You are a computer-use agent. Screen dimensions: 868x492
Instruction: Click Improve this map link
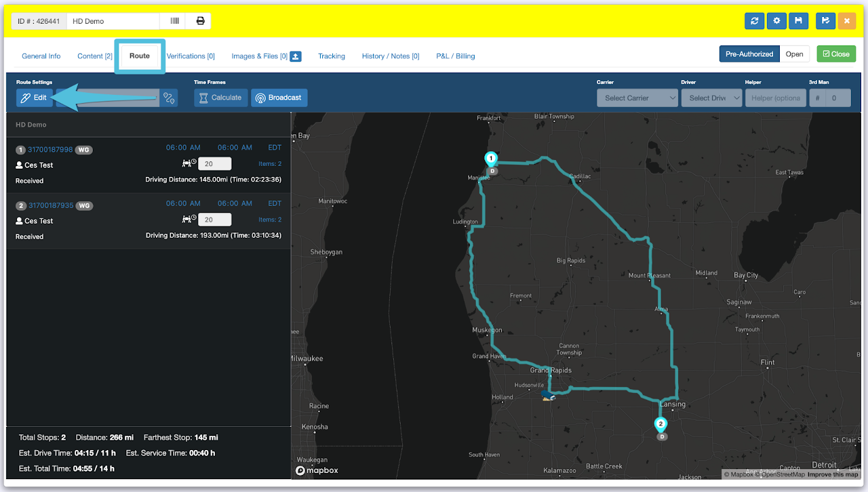coord(833,474)
